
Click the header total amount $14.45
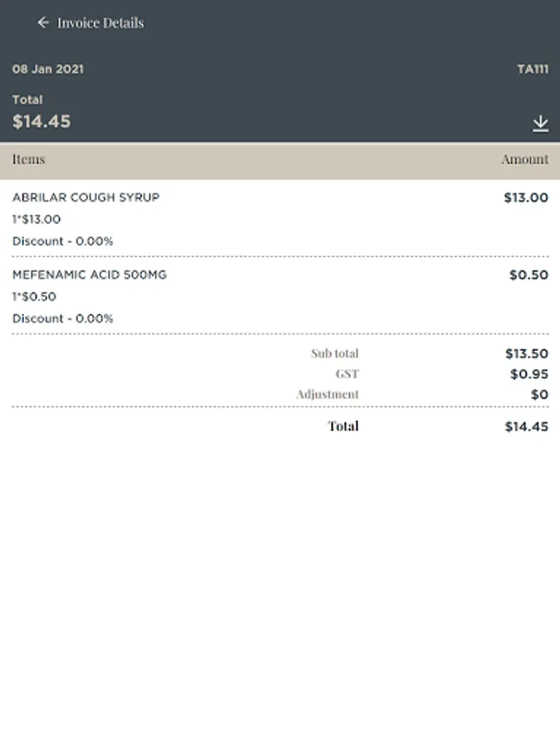tap(41, 121)
